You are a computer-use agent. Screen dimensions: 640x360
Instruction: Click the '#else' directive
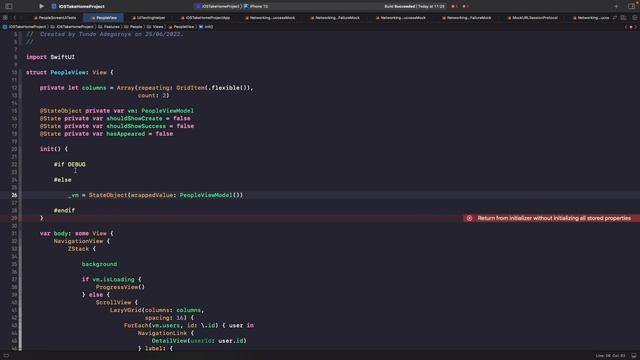pyautogui.click(x=62, y=180)
